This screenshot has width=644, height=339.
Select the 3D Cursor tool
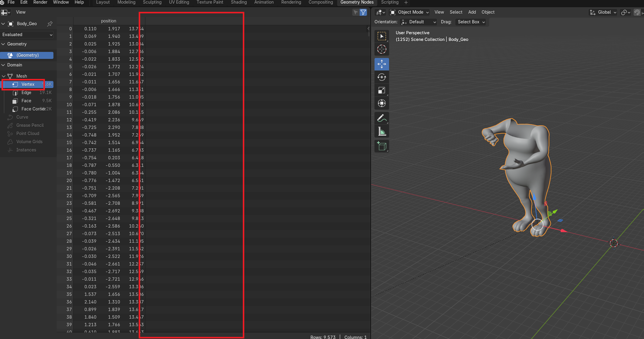[x=382, y=49]
